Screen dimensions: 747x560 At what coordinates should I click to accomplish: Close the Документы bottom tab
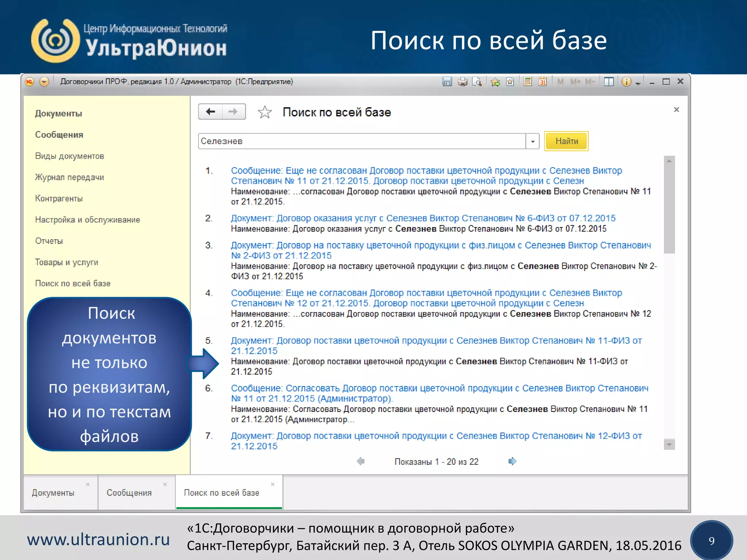(x=88, y=484)
